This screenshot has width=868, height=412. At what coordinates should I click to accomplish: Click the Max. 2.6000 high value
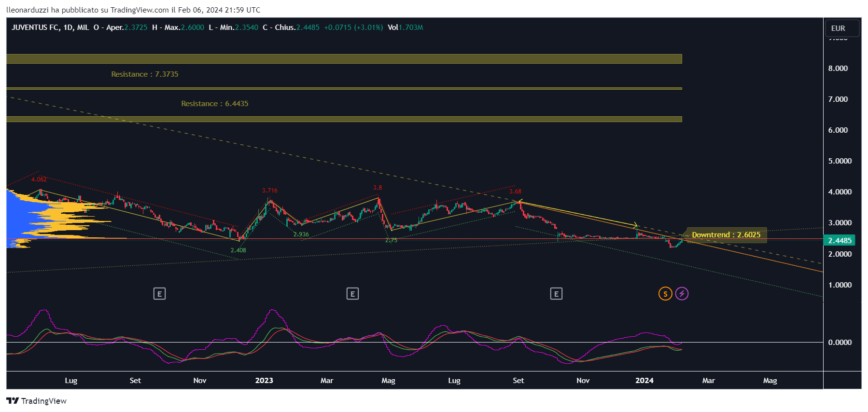point(184,27)
